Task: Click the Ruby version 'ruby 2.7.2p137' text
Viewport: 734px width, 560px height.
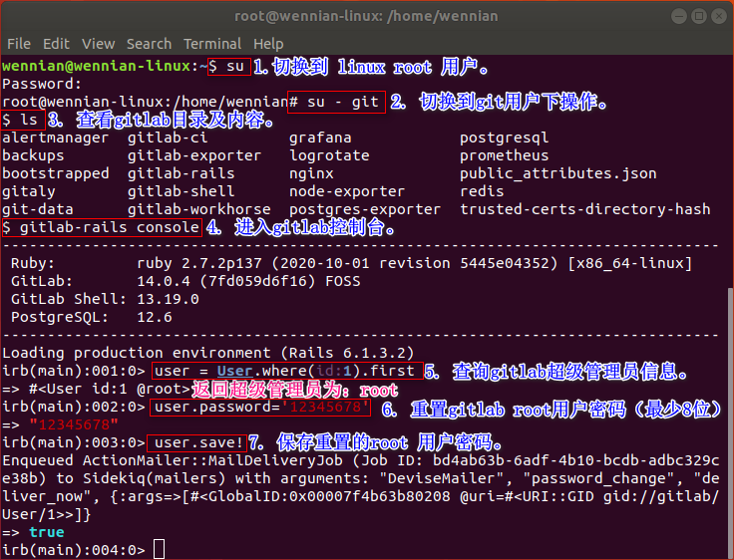Action: click(198, 263)
